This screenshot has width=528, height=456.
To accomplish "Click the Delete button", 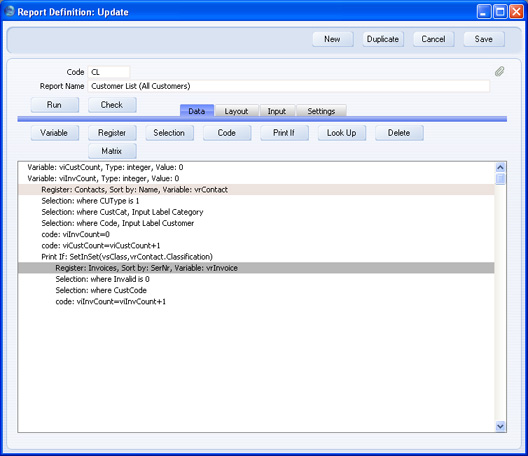I will [399, 133].
